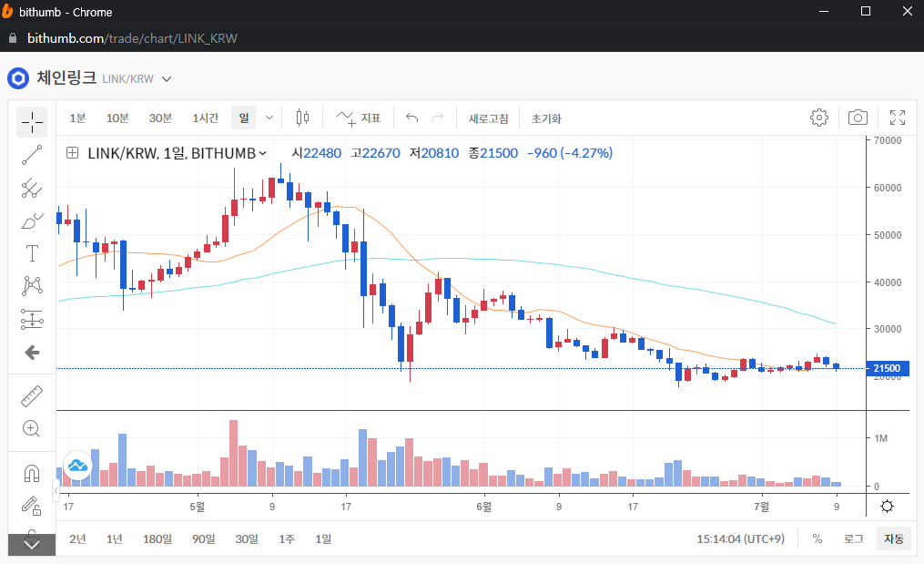Toggle 로그 logarithmic scale

click(x=854, y=538)
